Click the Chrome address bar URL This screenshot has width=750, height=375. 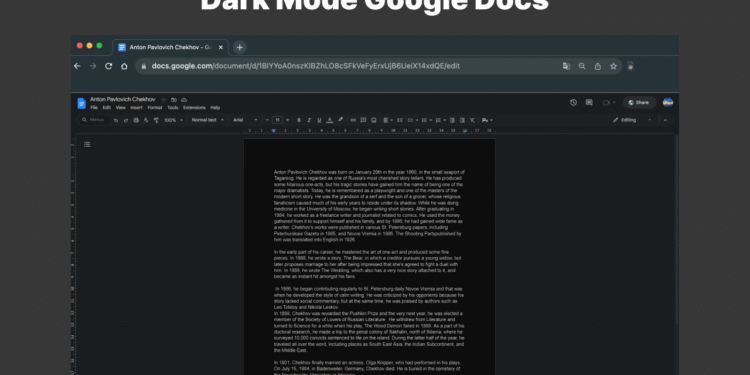tap(306, 66)
